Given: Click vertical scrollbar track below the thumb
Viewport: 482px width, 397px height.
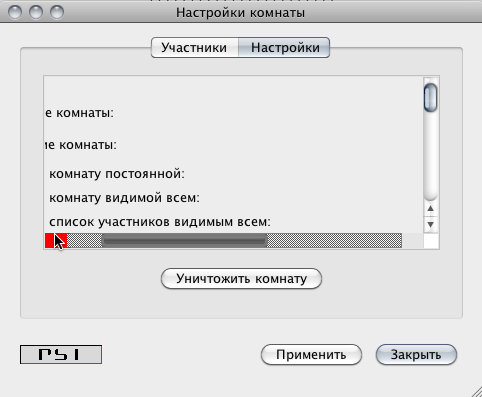Looking at the screenshot, I should pyautogui.click(x=430, y=155).
